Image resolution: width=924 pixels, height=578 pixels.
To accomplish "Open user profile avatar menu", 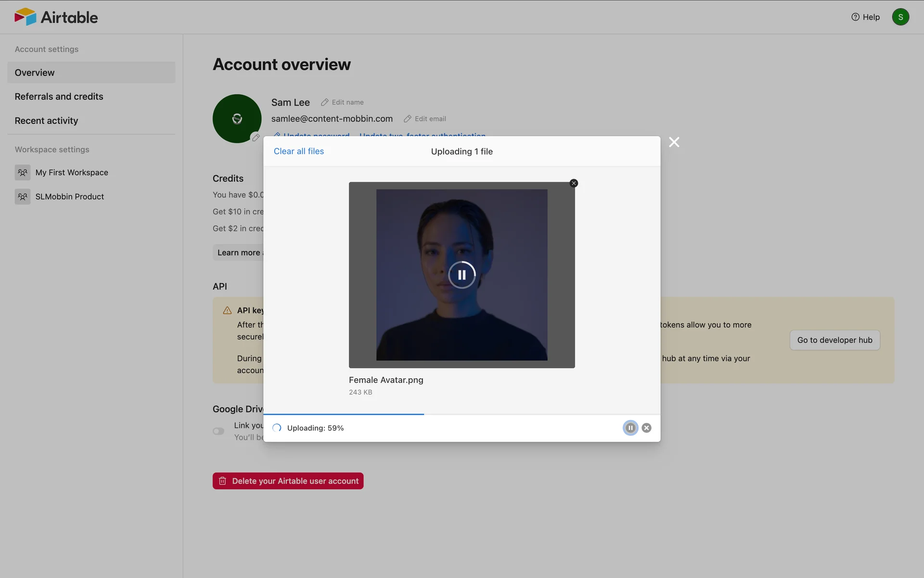I will point(900,17).
